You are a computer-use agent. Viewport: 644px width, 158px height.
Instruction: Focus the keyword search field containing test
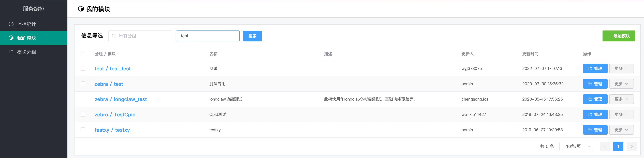pos(208,36)
